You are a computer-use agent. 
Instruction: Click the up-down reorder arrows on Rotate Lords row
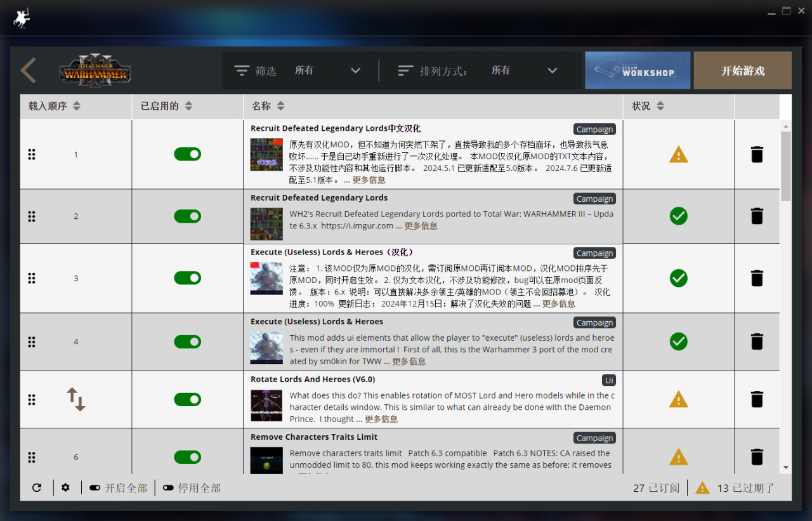[x=76, y=400]
